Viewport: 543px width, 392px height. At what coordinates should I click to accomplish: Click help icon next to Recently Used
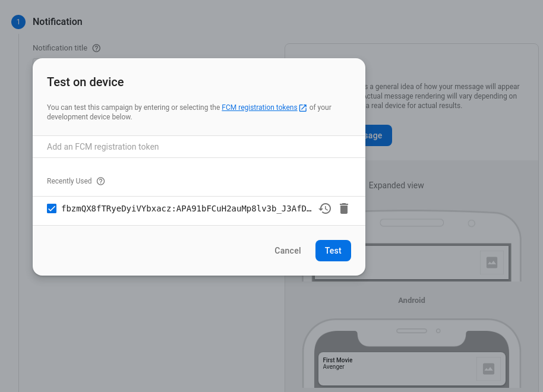[x=100, y=181]
